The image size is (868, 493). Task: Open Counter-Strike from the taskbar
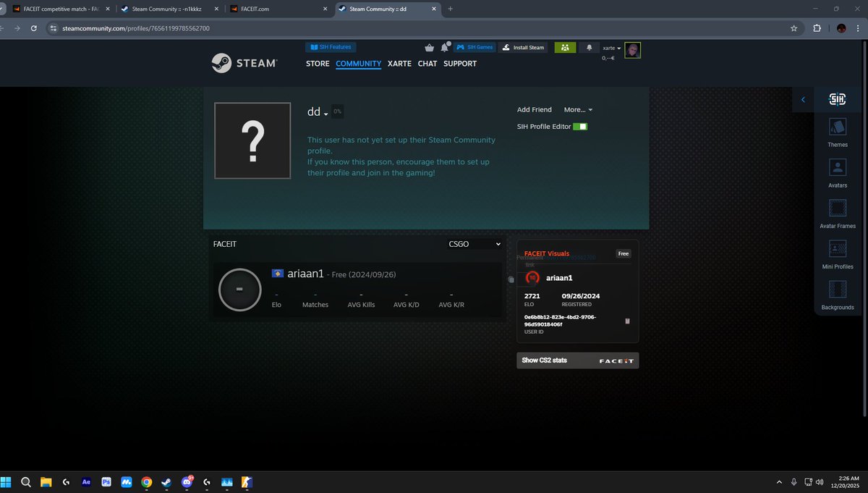pyautogui.click(x=247, y=481)
